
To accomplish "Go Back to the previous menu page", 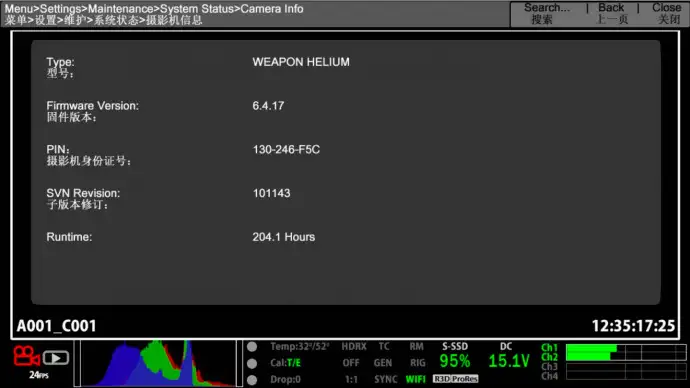I will point(611,14).
